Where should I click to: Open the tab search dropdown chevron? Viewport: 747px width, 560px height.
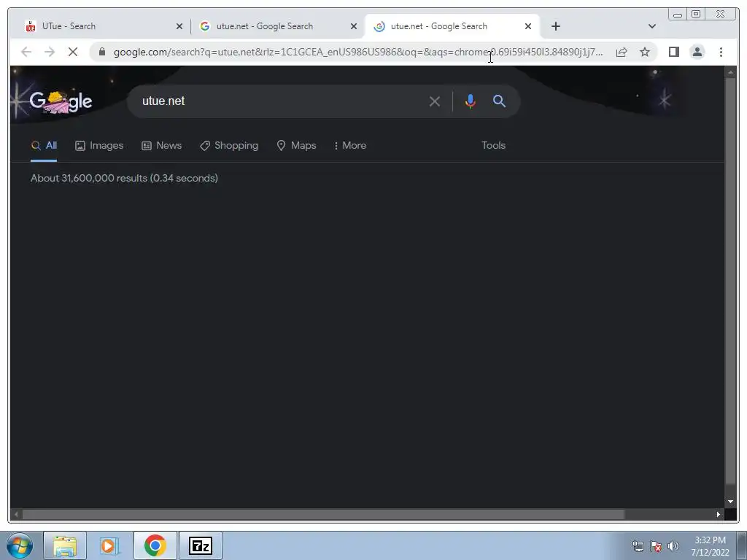(652, 26)
